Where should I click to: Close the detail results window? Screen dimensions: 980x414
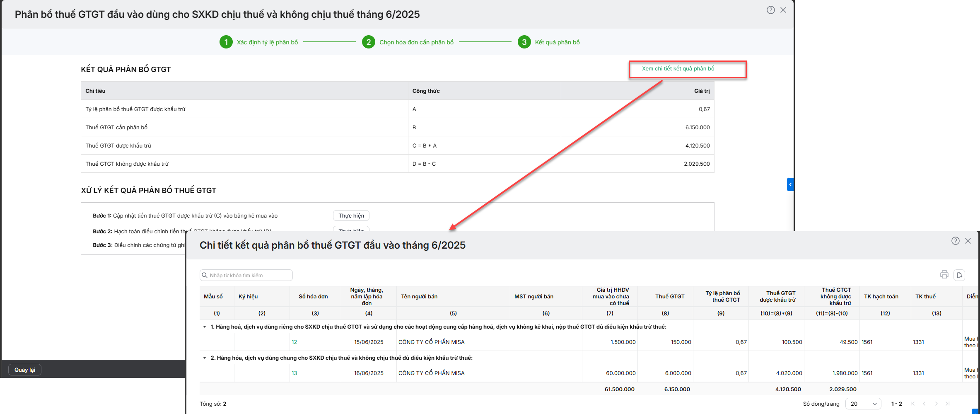tap(968, 241)
